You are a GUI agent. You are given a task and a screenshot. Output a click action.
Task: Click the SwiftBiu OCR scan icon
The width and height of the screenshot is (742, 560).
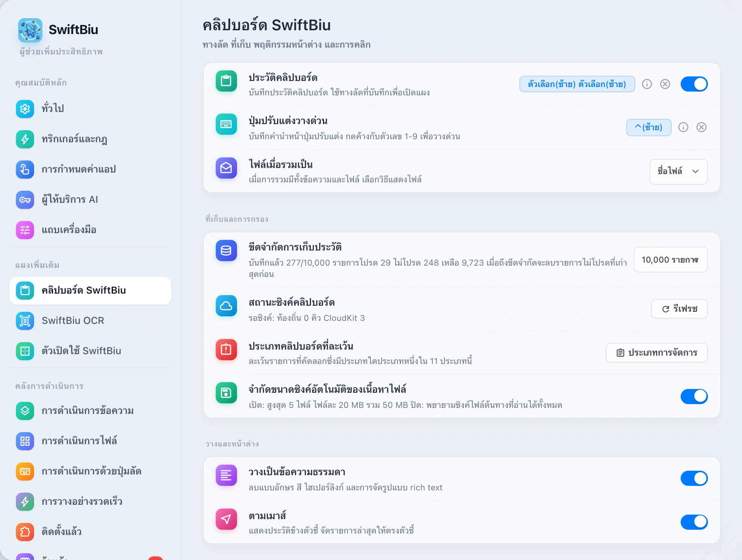coord(25,321)
